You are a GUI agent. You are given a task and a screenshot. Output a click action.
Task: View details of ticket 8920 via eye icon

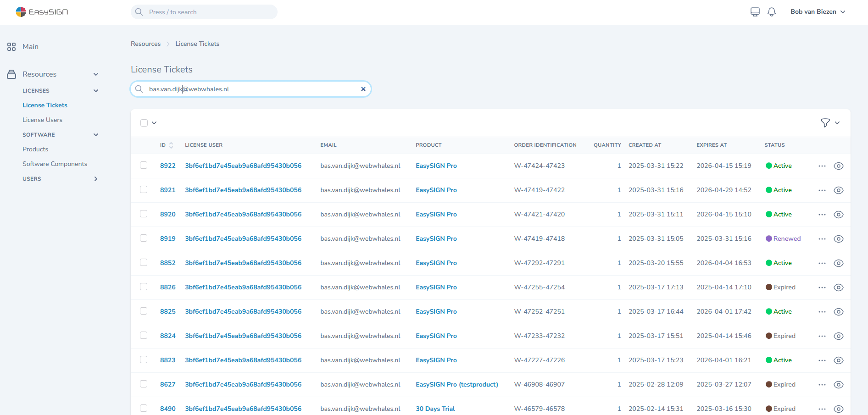coord(839,215)
